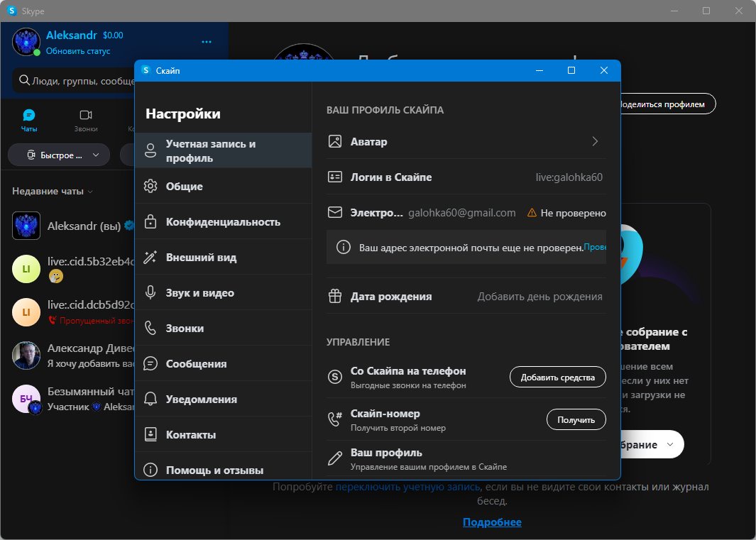Open the Сообщения settings section
Viewport: 756px width, 540px height.
tap(223, 363)
